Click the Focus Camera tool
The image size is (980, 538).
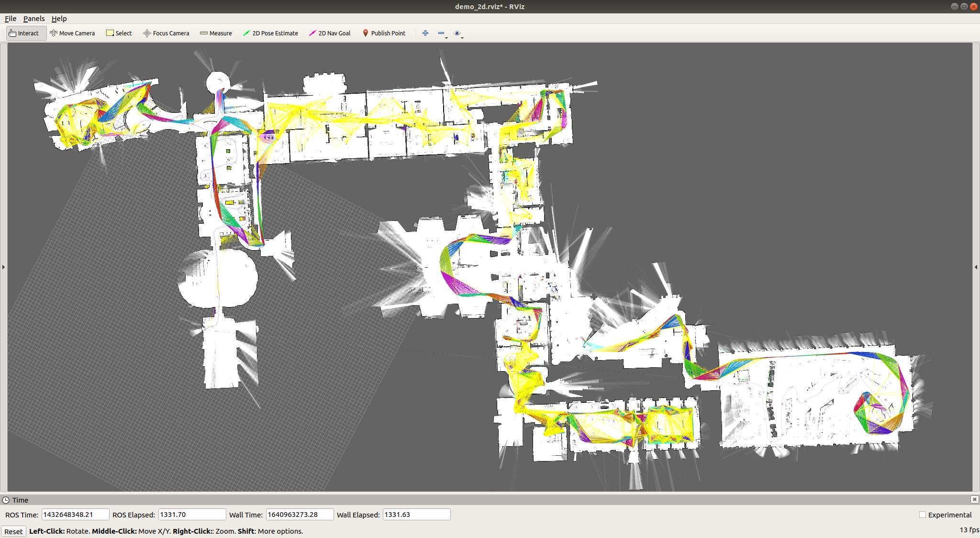click(166, 33)
